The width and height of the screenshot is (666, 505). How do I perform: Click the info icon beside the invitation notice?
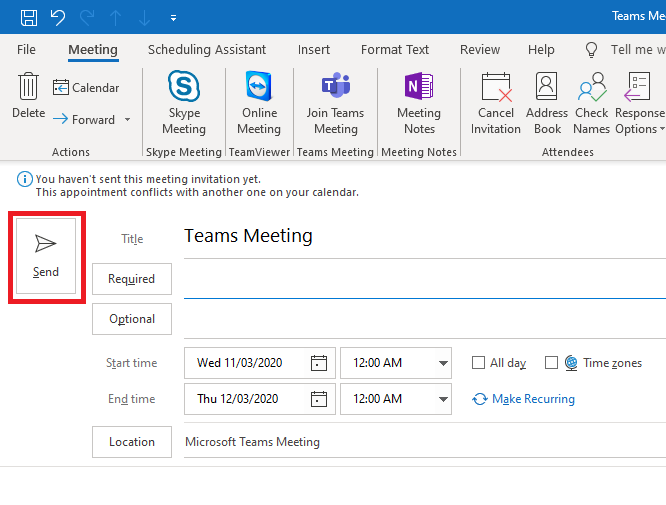click(x=25, y=179)
